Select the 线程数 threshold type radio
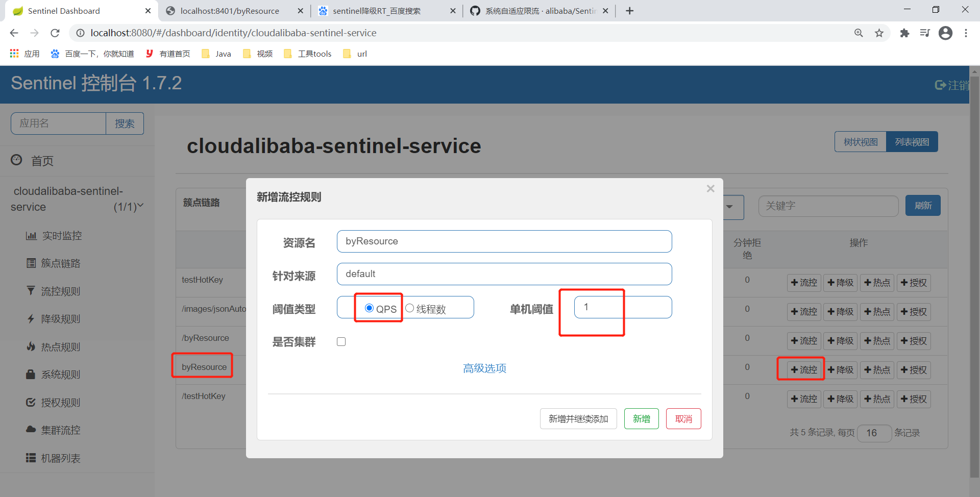The height and width of the screenshot is (497, 980). [409, 308]
